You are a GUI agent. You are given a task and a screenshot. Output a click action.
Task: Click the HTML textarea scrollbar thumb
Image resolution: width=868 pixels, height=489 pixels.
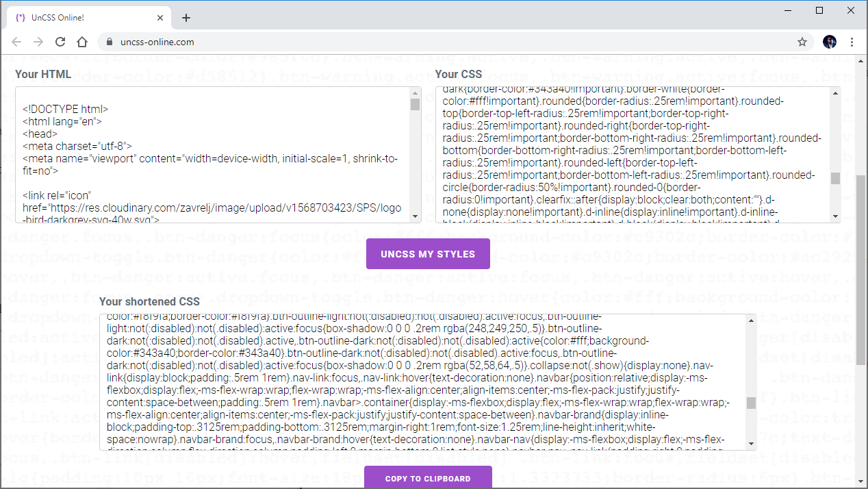[415, 105]
